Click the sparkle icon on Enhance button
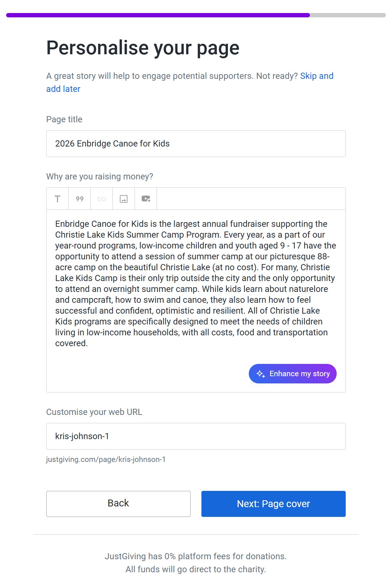The image size is (392, 586). pyautogui.click(x=261, y=374)
